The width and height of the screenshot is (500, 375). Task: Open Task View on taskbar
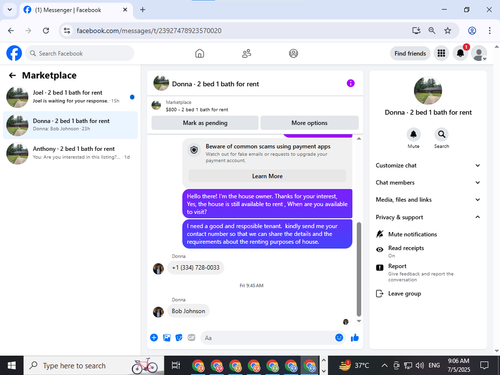[x=176, y=366]
